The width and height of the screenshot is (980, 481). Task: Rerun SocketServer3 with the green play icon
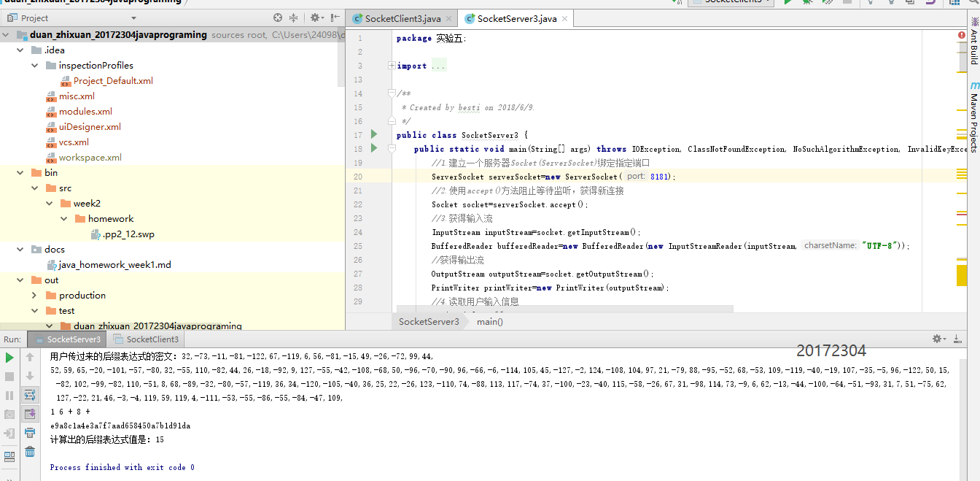[x=9, y=358]
